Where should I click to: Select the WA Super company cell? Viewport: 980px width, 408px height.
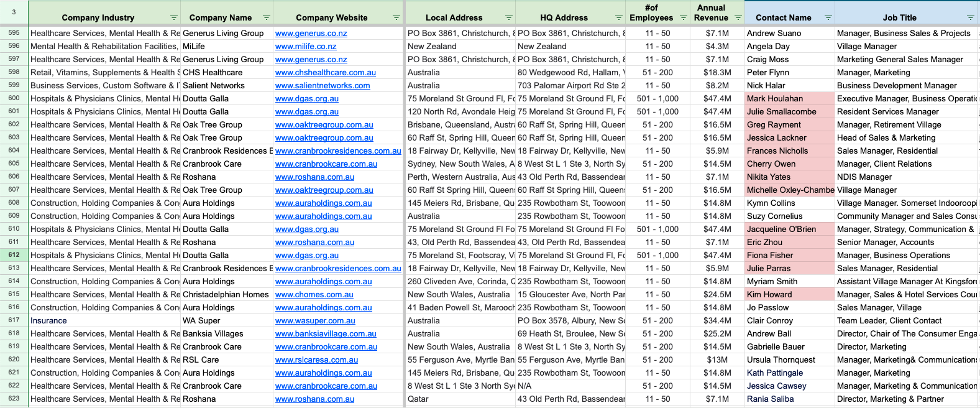click(227, 321)
